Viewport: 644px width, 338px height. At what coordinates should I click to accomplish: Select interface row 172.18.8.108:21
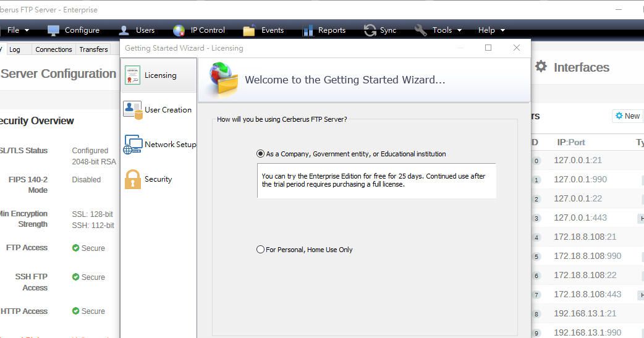click(x=587, y=237)
